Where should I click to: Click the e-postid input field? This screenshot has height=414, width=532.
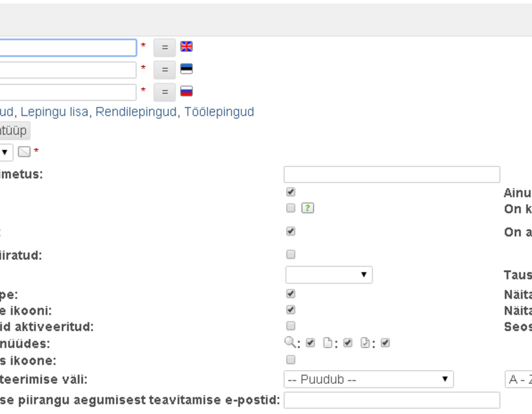[x=392, y=400]
